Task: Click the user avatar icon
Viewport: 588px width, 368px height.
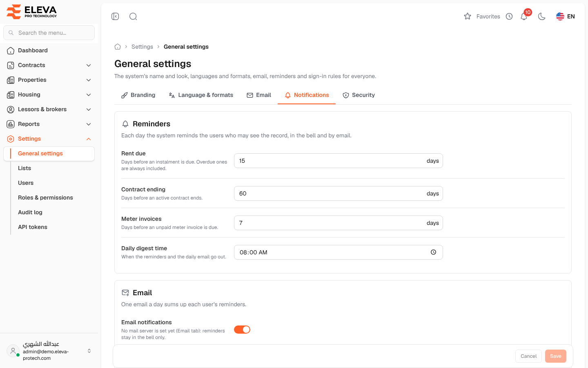Action: [13, 351]
